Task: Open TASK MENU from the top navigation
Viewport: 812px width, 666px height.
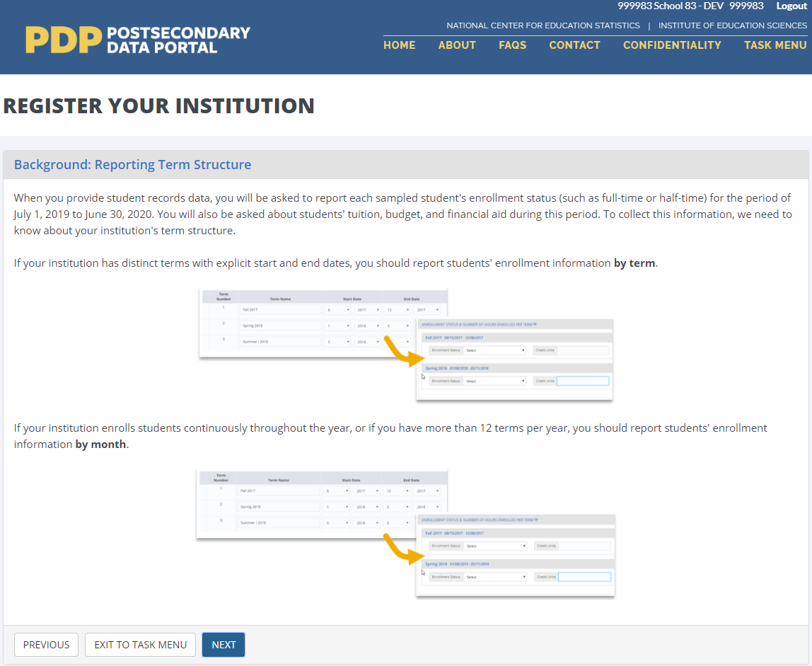Action: [x=775, y=45]
